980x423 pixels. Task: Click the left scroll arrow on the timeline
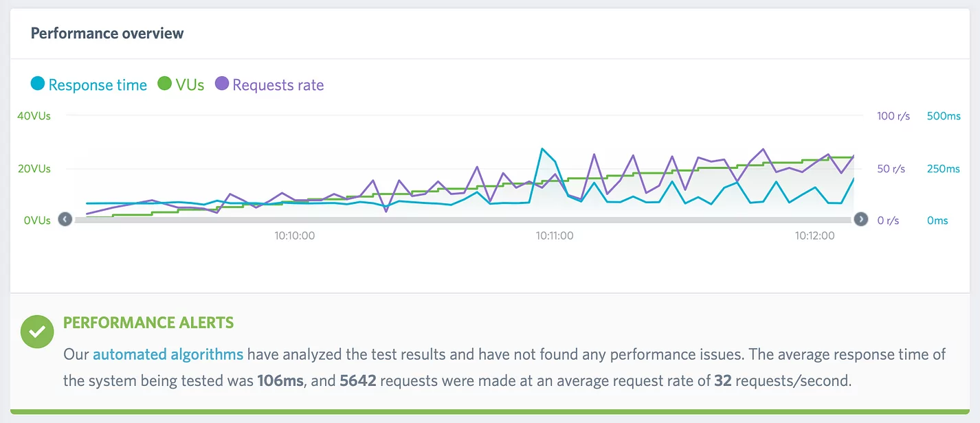[x=65, y=218]
